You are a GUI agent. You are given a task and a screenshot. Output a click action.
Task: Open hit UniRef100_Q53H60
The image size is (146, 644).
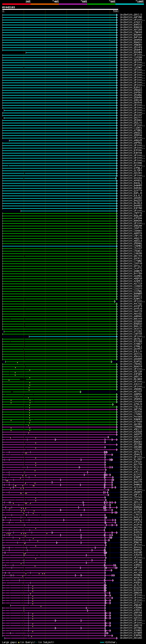click(x=131, y=120)
